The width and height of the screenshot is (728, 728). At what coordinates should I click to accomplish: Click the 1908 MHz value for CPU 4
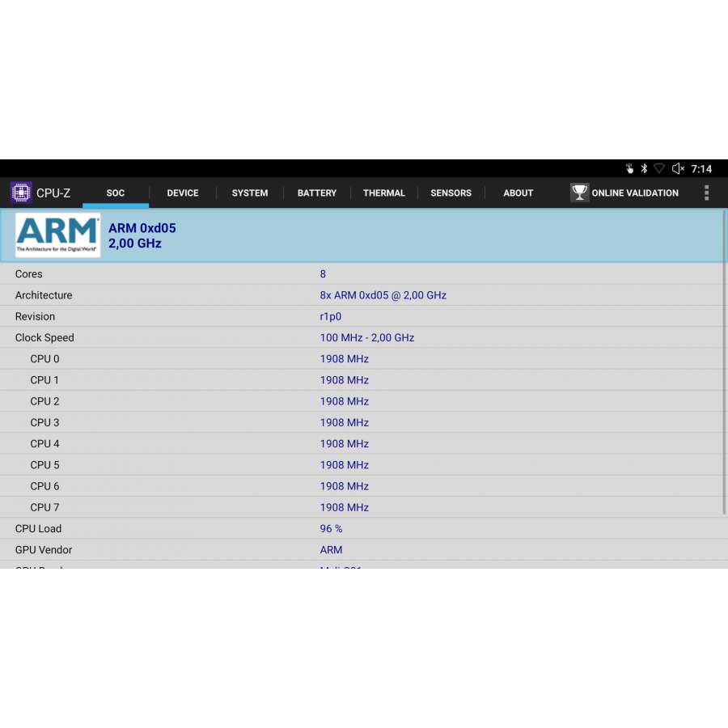344,444
